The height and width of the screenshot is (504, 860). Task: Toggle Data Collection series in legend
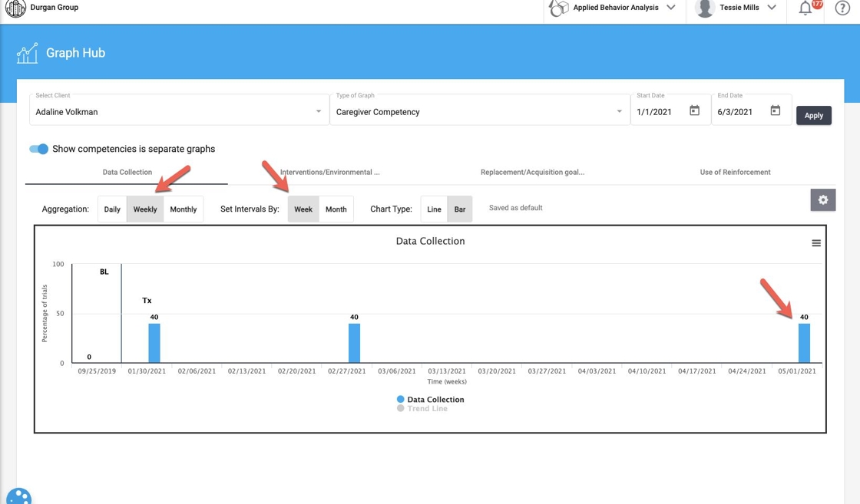[x=431, y=400]
